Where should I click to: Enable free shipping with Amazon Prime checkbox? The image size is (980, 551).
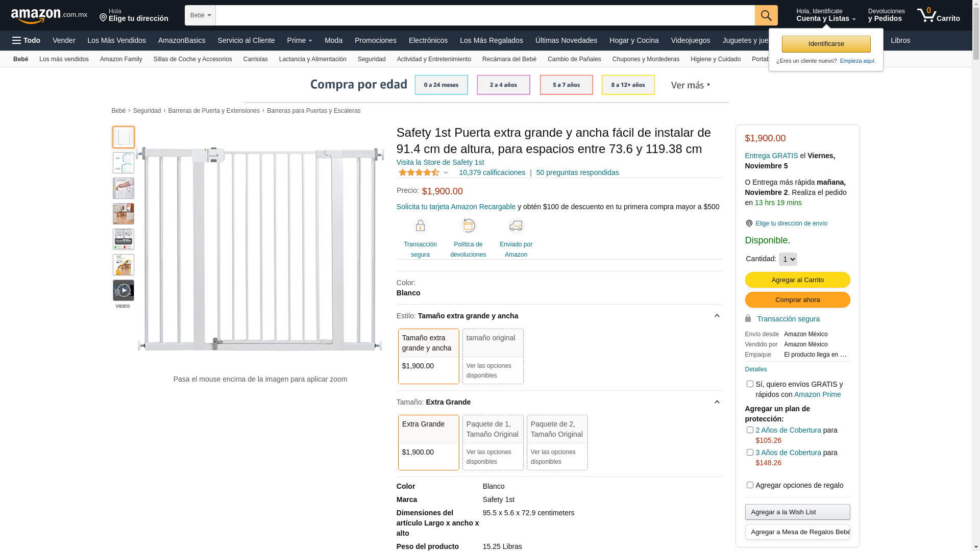(750, 384)
